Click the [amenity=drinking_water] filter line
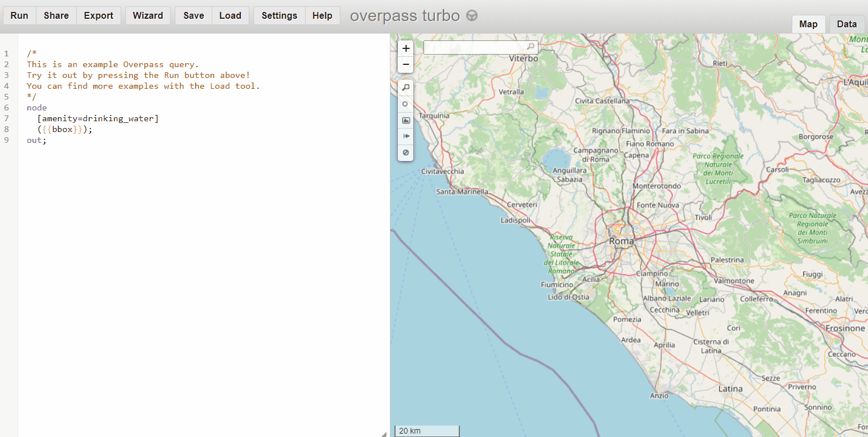This screenshot has height=437, width=868. coord(98,118)
